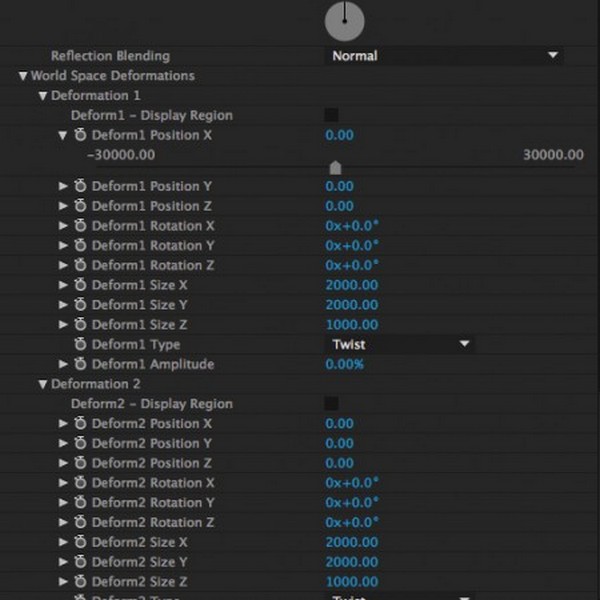The height and width of the screenshot is (600, 600).
Task: Toggle stopwatch for Deform2 Size Y
Action: [x=80, y=562]
